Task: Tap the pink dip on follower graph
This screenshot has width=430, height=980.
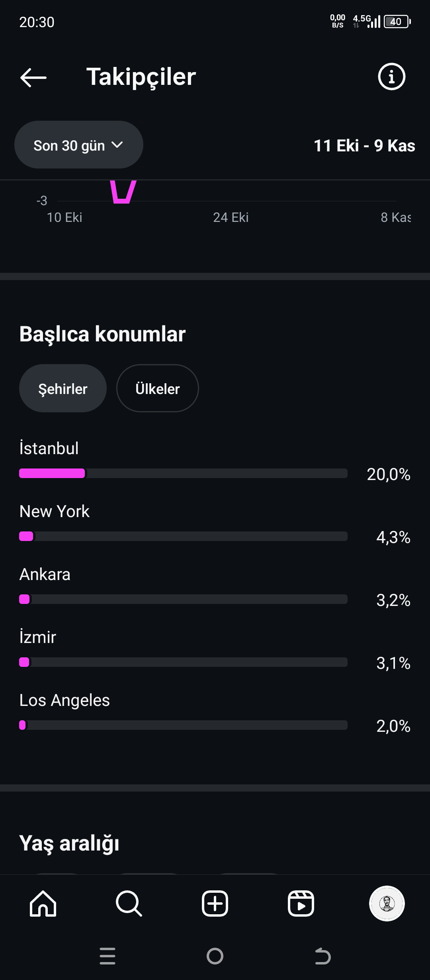Action: [123, 192]
